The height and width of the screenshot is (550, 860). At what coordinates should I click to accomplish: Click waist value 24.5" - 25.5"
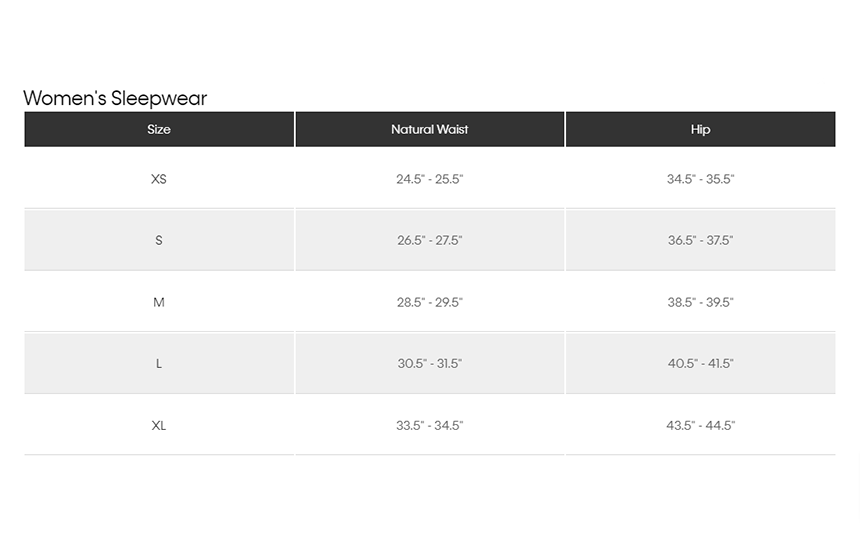(429, 179)
